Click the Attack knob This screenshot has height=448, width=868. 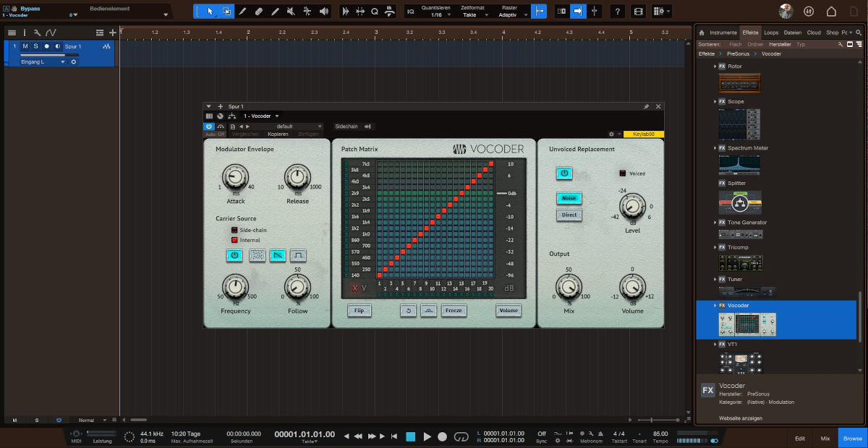234,176
